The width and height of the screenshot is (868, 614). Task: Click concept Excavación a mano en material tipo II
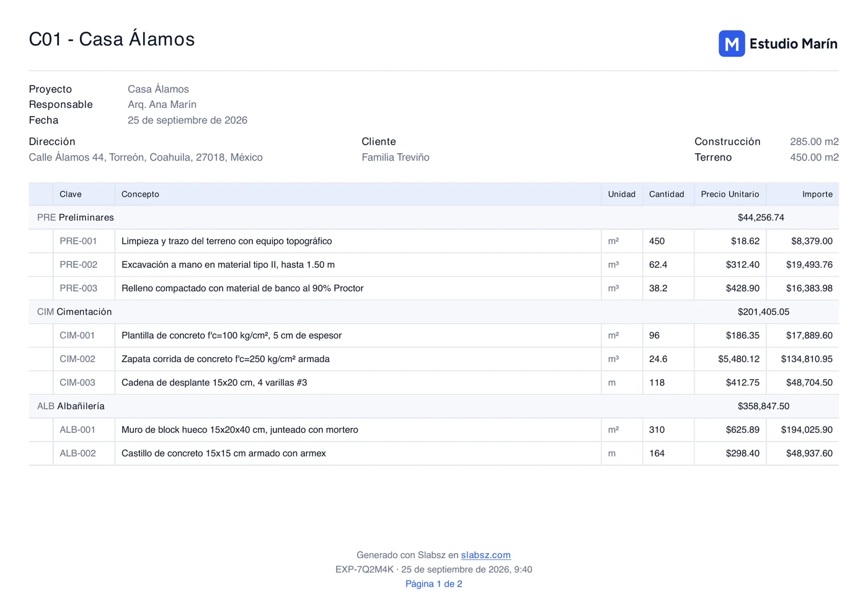pos(228,265)
